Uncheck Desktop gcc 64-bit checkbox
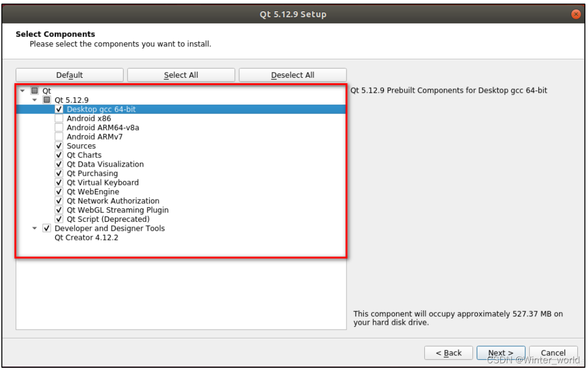 (59, 109)
